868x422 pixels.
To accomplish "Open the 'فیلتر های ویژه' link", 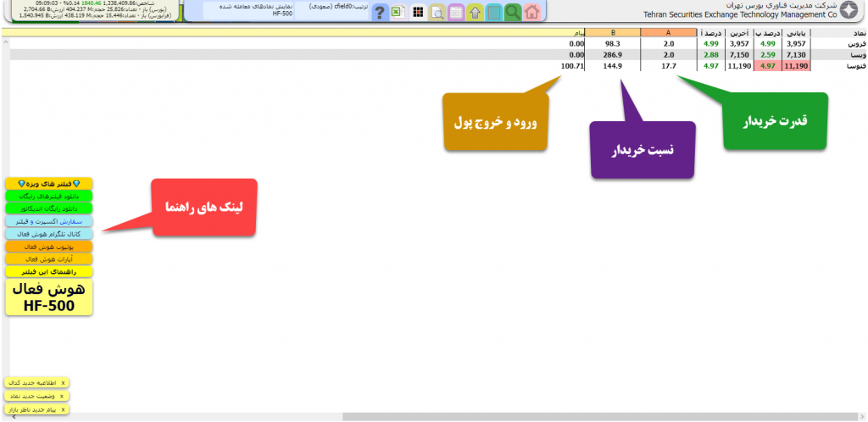I will (x=49, y=183).
